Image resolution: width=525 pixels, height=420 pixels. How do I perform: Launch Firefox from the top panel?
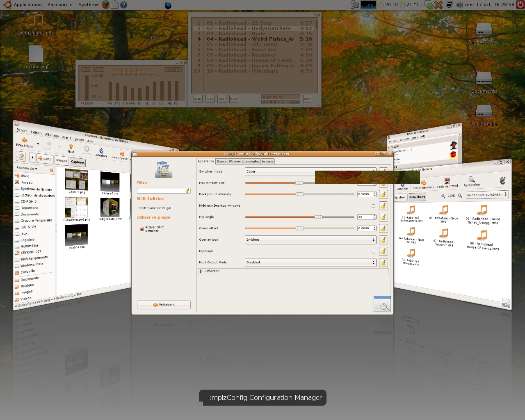click(106, 5)
